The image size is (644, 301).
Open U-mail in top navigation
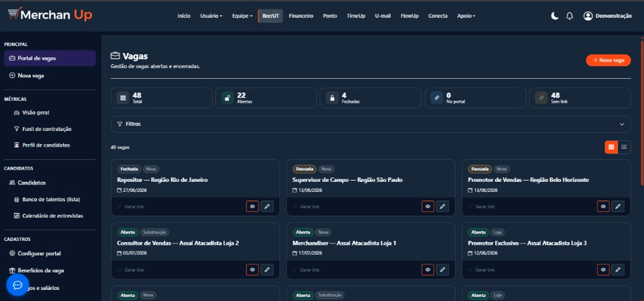coord(383,16)
